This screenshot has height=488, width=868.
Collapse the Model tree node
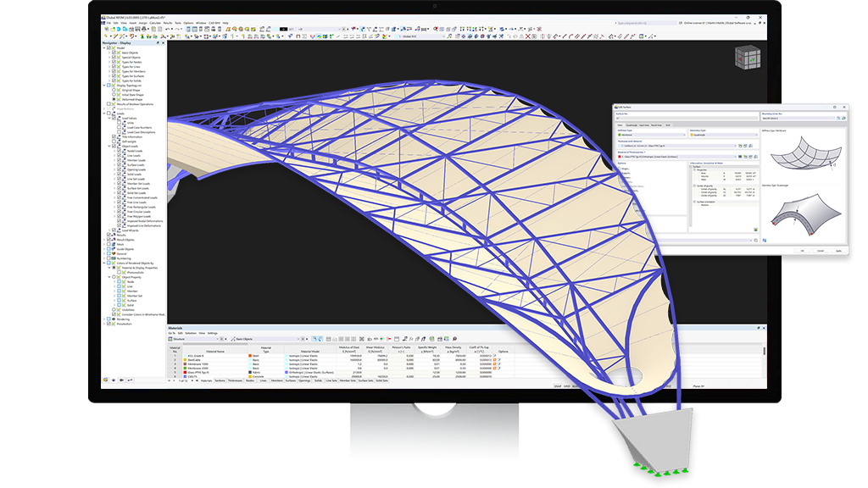tap(104, 47)
